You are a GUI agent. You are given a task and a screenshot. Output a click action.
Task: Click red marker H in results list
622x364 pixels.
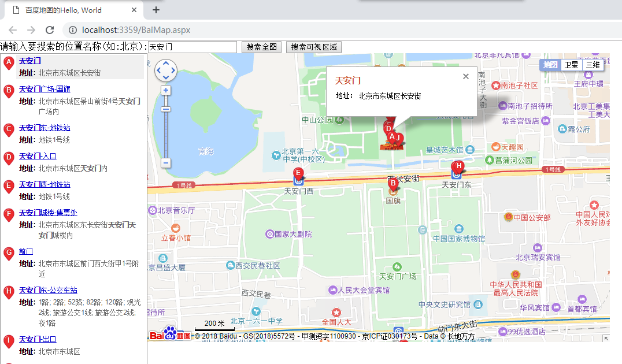pos(8,292)
